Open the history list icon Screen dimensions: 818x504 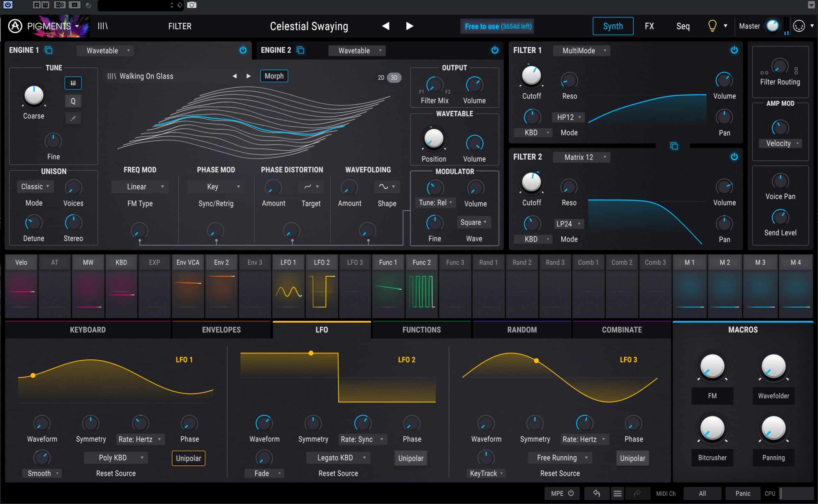pyautogui.click(x=618, y=493)
